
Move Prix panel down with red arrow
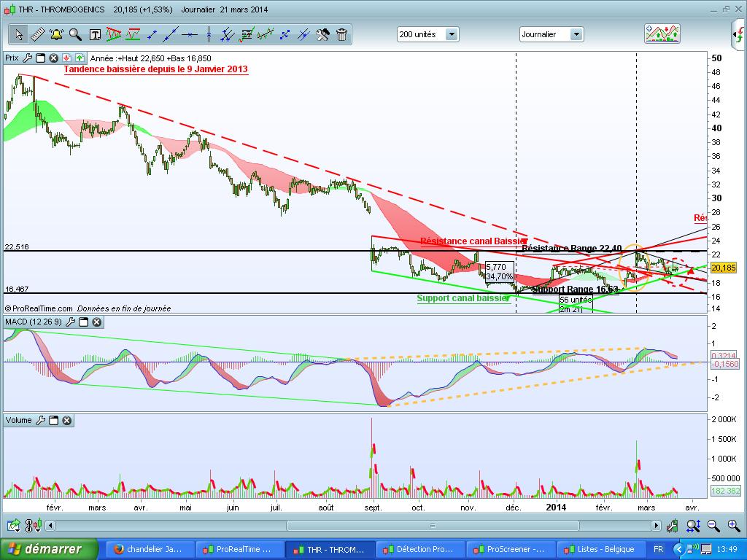tap(66, 58)
